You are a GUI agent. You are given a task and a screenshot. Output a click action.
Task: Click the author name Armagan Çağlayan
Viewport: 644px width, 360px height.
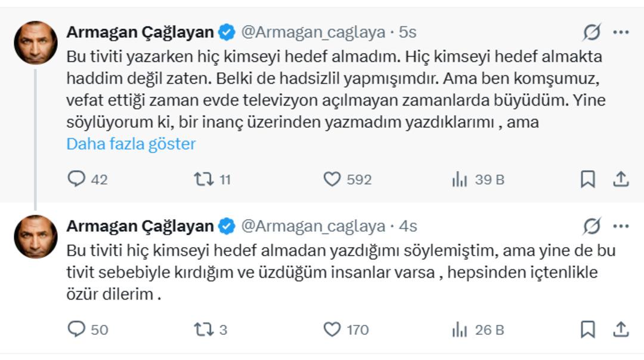tap(140, 33)
